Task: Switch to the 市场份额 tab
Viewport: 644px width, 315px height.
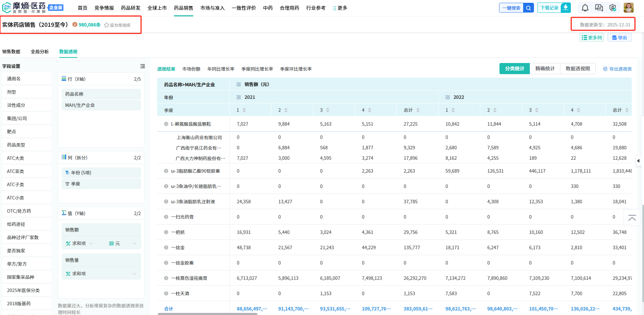Action: pyautogui.click(x=191, y=69)
